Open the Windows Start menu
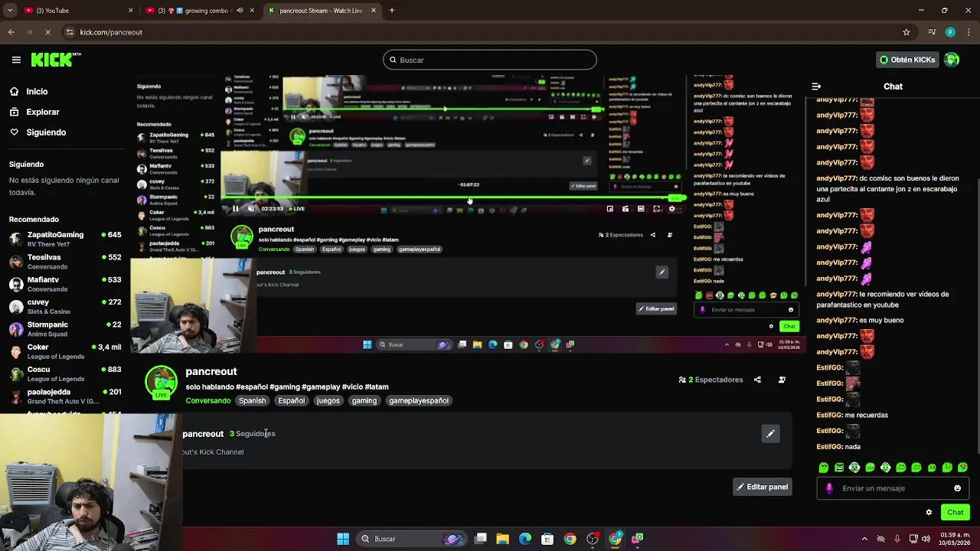Viewport: 980px width, 551px height. click(x=343, y=539)
